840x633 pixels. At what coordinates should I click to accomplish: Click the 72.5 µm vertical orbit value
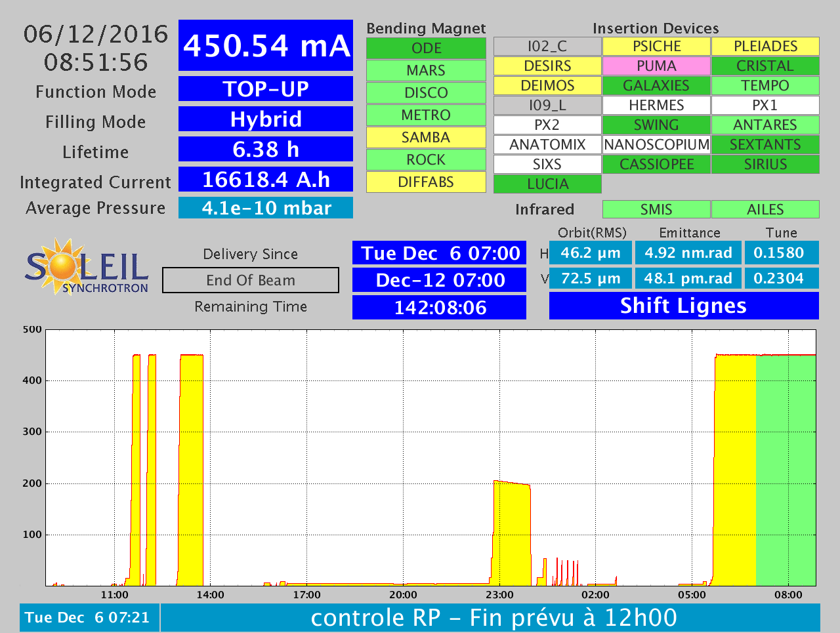(x=591, y=278)
